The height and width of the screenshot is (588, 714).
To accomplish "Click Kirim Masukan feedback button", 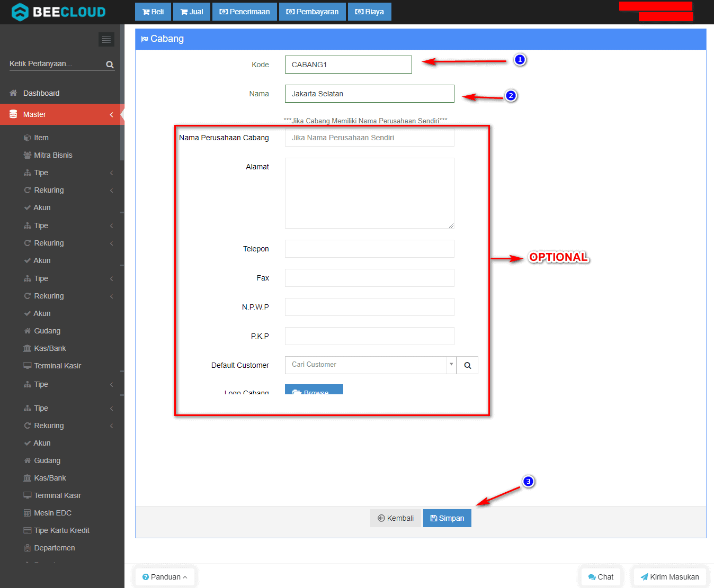I will (x=670, y=577).
